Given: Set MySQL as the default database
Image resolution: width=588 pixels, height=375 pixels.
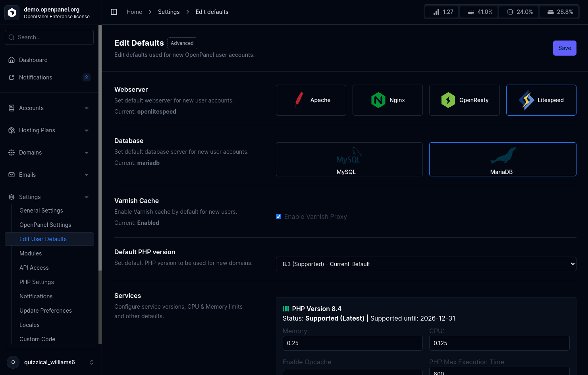Looking at the screenshot, I should coord(349,159).
